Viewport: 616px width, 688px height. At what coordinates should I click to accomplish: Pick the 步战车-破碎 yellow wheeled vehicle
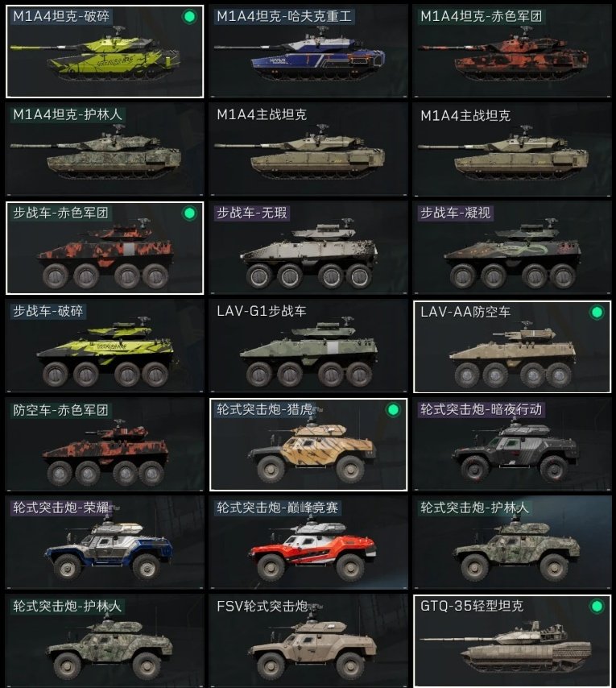105,346
